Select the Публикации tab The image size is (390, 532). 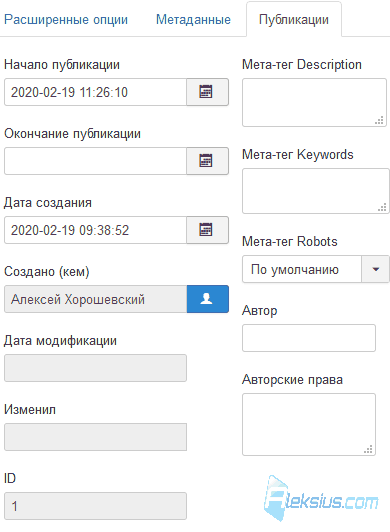pyautogui.click(x=294, y=20)
